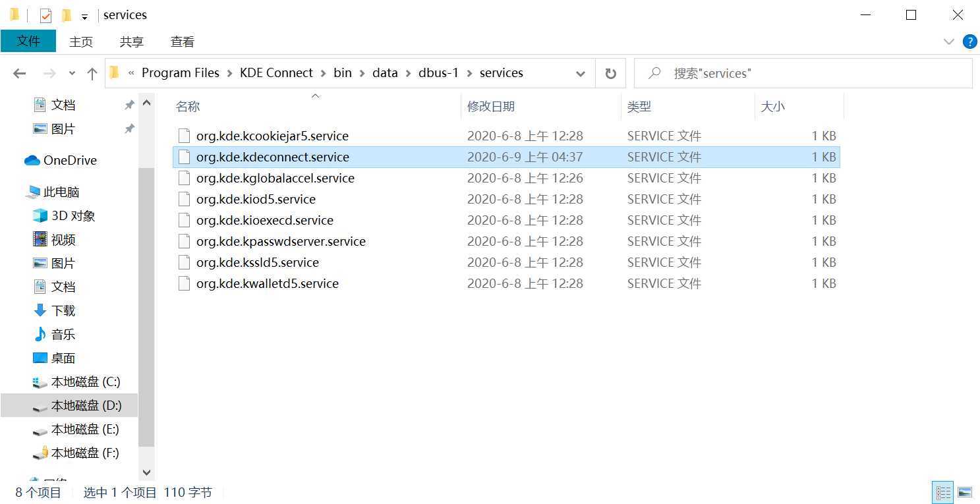
Task: Go back with the left arrow
Action: coord(20,74)
